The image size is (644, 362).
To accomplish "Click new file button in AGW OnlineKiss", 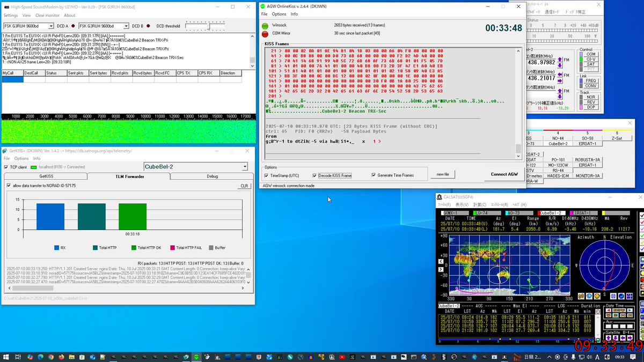I will click(442, 174).
